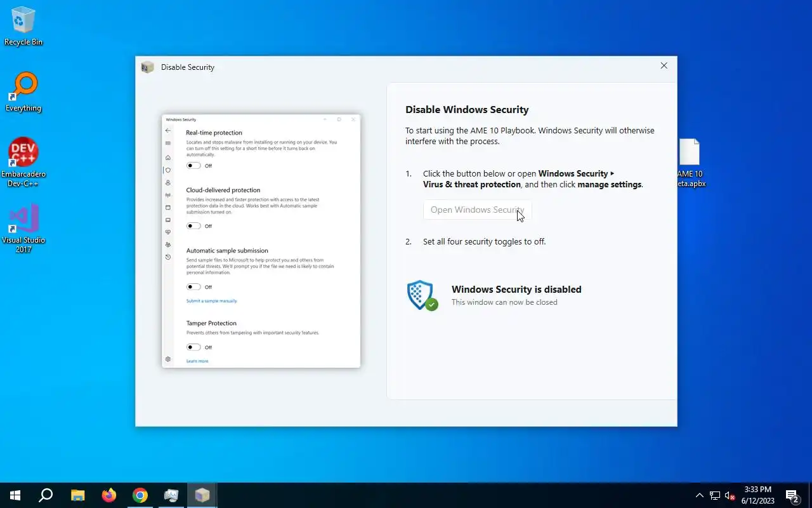Image resolution: width=812 pixels, height=508 pixels.
Task: Select the AME 10 Beta apbx file on desktop
Action: pyautogui.click(x=690, y=163)
